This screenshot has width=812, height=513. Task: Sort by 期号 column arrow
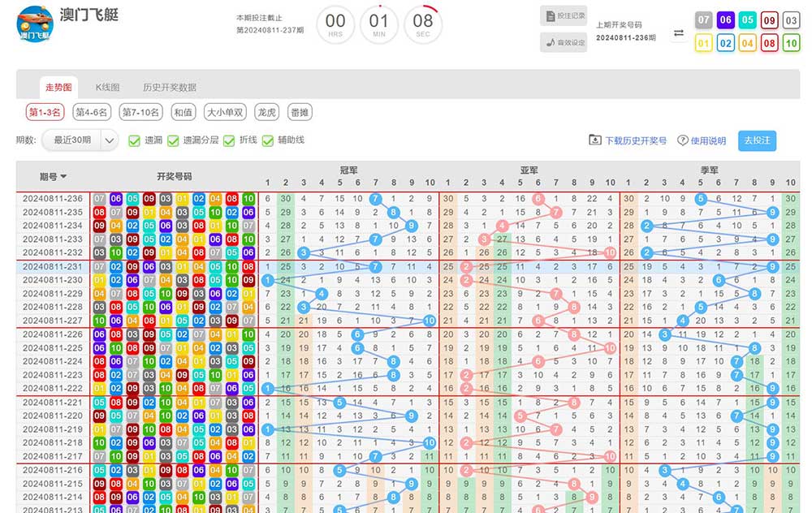point(64,177)
